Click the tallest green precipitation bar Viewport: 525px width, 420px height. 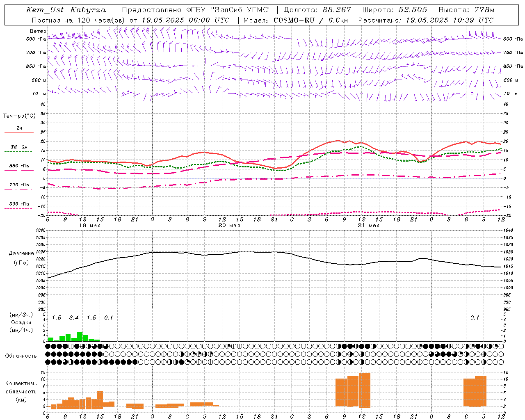(x=80, y=336)
